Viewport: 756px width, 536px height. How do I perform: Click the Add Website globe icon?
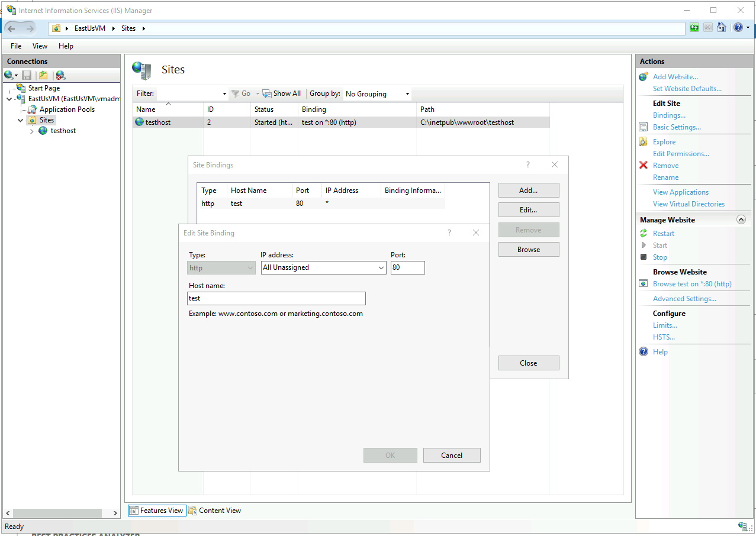click(644, 77)
